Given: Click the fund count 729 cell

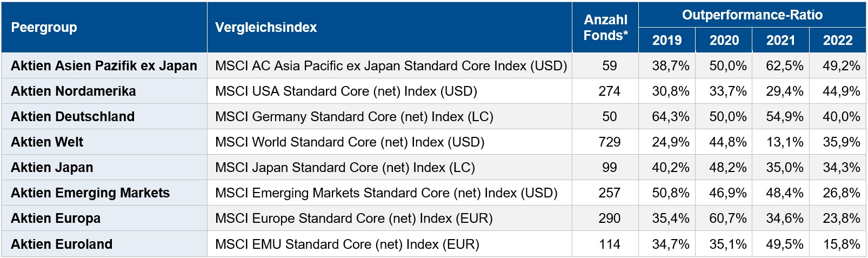Looking at the screenshot, I should pyautogui.click(x=609, y=142).
